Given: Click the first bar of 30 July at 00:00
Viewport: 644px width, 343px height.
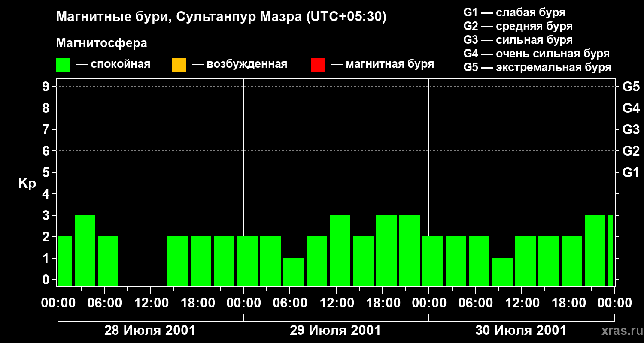Looking at the screenshot, I should 433,261.
